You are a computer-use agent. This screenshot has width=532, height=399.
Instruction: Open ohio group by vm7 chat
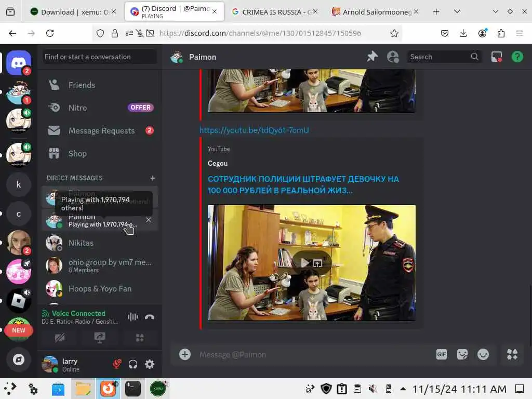(x=100, y=265)
